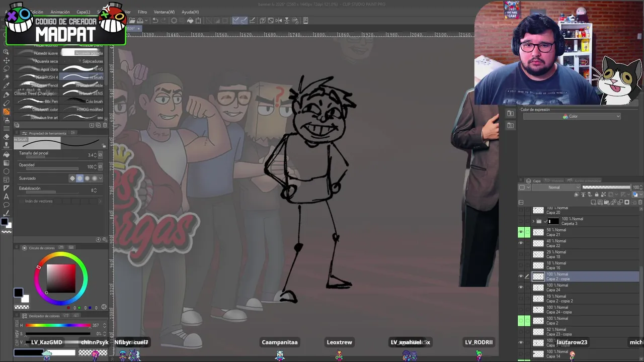Select the Eyedropper tool
The width and height of the screenshot is (644, 362).
tap(6, 85)
